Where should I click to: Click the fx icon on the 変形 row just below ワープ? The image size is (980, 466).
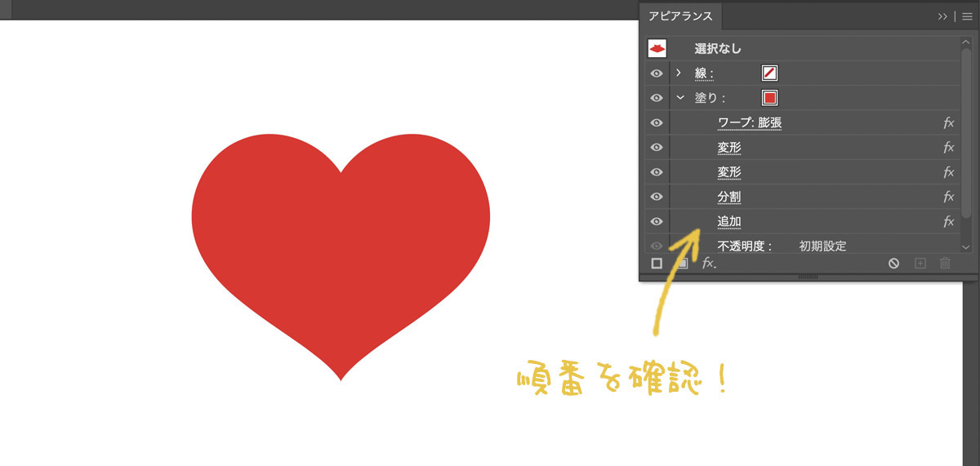click(x=948, y=148)
